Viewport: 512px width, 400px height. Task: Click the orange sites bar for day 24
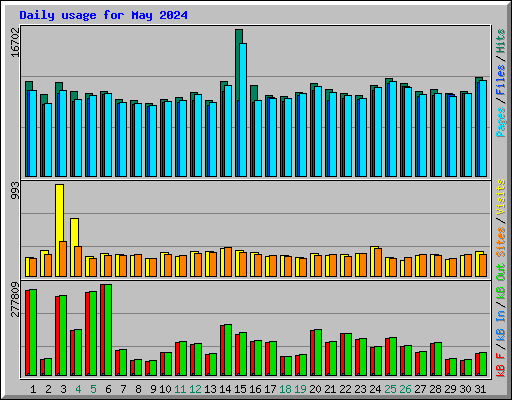point(378,262)
